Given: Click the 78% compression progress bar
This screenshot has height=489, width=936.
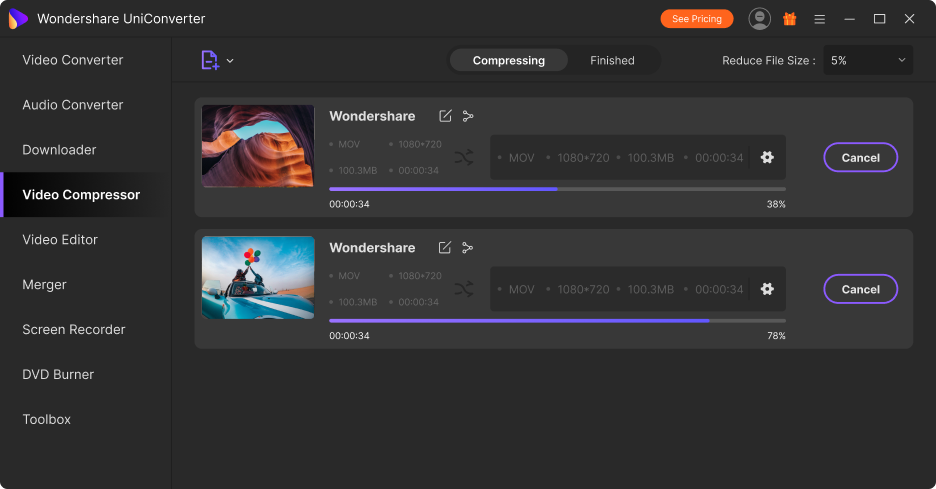Looking at the screenshot, I should pyautogui.click(x=557, y=321).
